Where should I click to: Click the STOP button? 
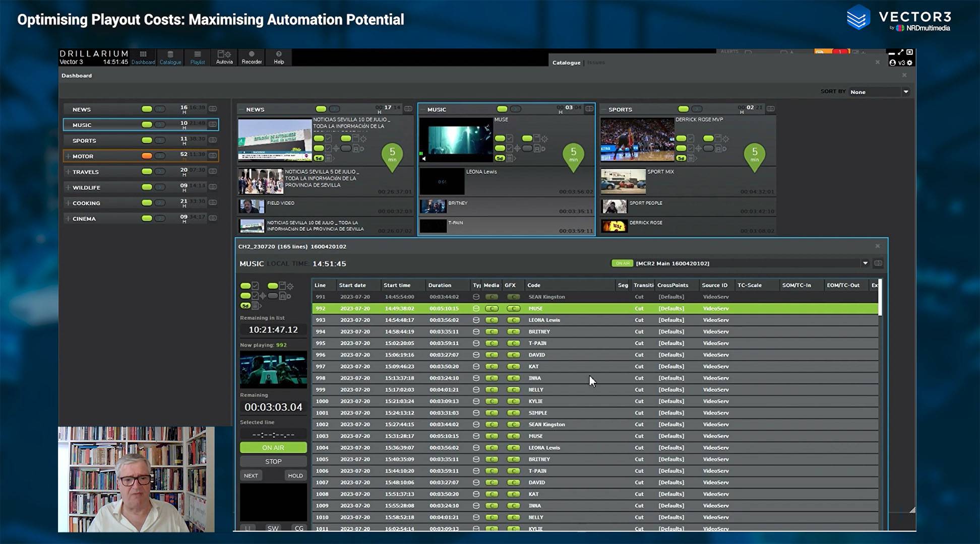[x=273, y=461]
